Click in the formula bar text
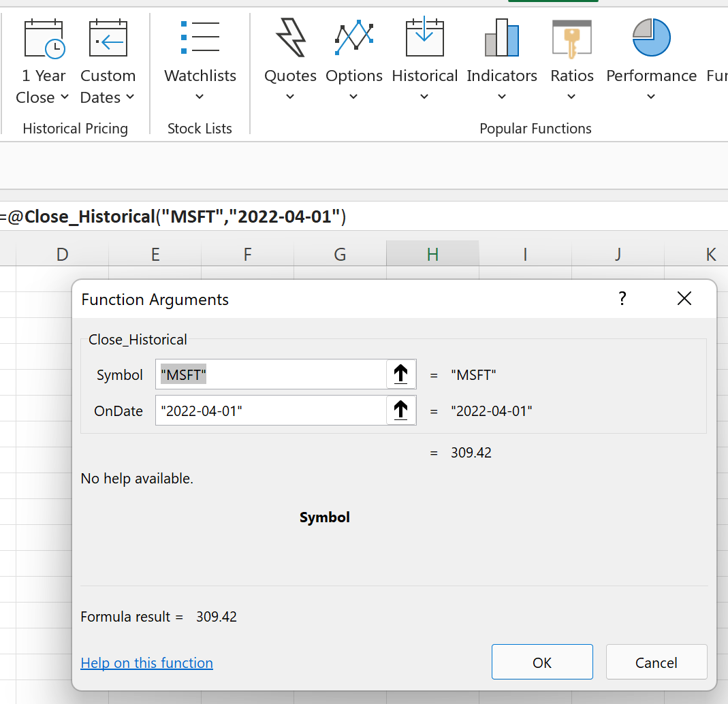The image size is (728, 704). [x=173, y=217]
